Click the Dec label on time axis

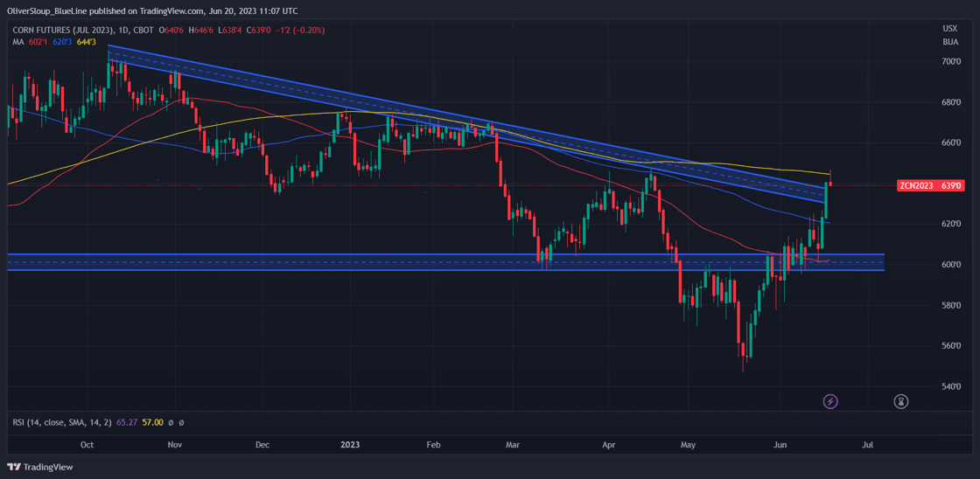[262, 445]
